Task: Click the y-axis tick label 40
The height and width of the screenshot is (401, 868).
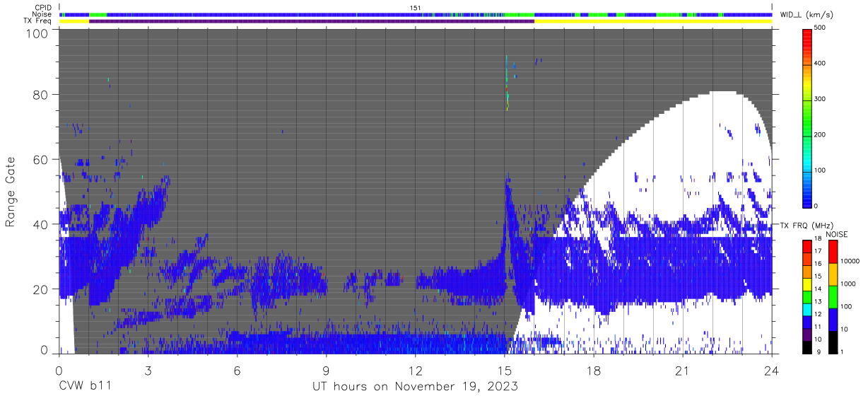Action: (42, 224)
